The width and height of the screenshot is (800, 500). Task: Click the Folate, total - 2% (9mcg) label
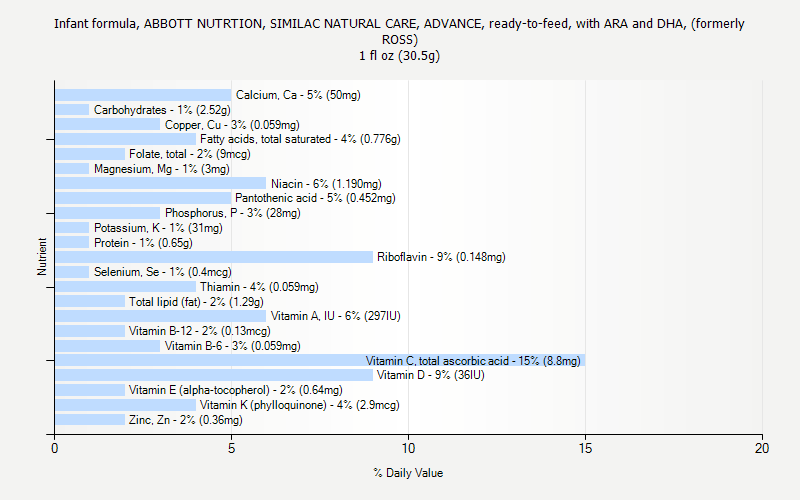[x=190, y=154]
